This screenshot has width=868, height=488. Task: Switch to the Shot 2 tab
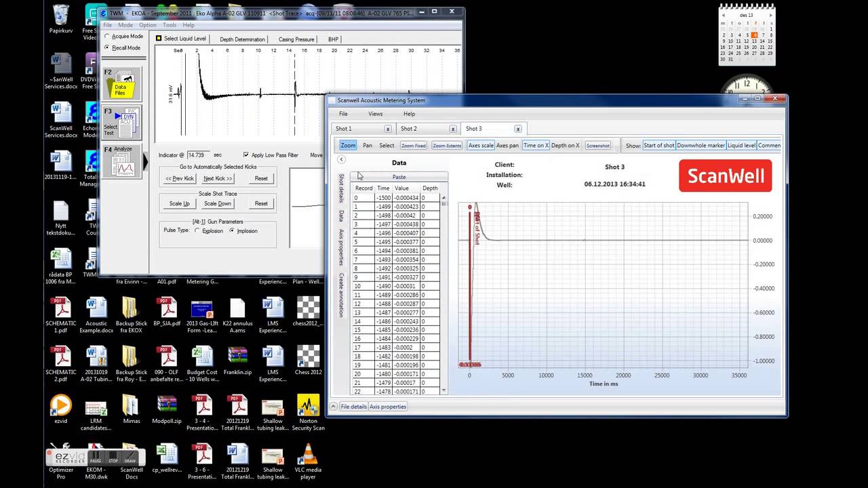pyautogui.click(x=428, y=129)
